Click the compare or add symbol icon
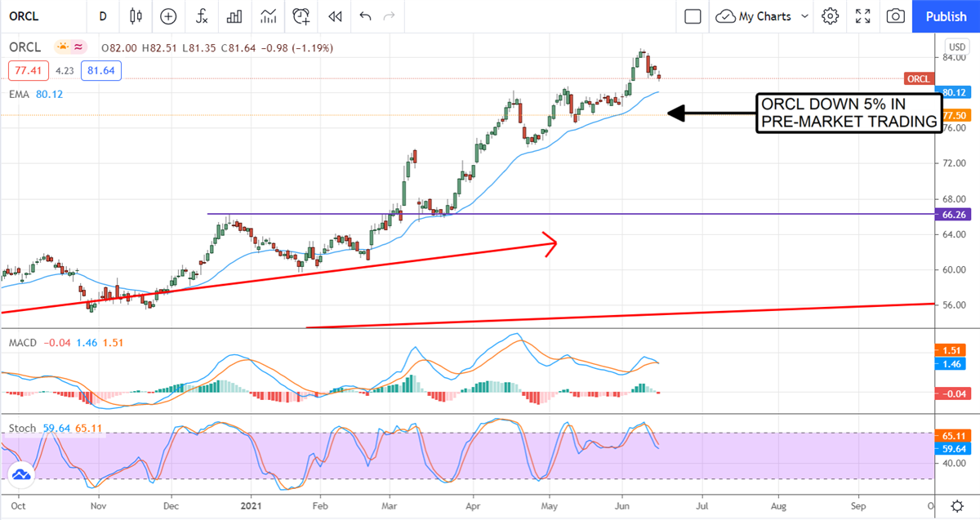The image size is (980, 520). tap(168, 16)
